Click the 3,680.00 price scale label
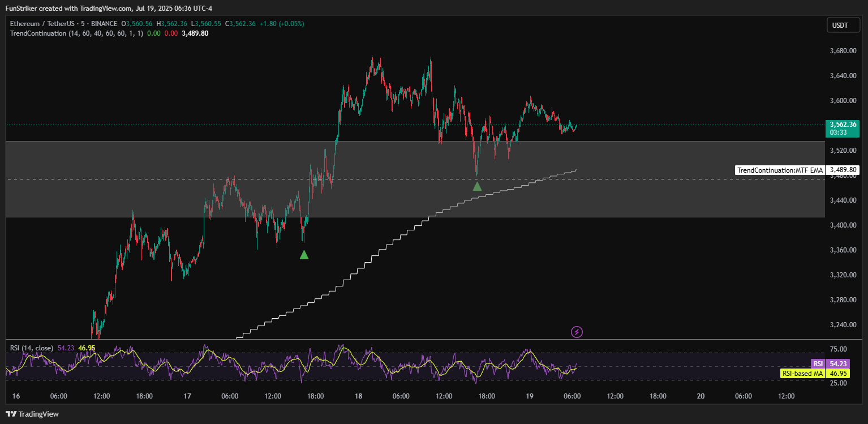This screenshot has width=868, height=424. click(x=843, y=51)
